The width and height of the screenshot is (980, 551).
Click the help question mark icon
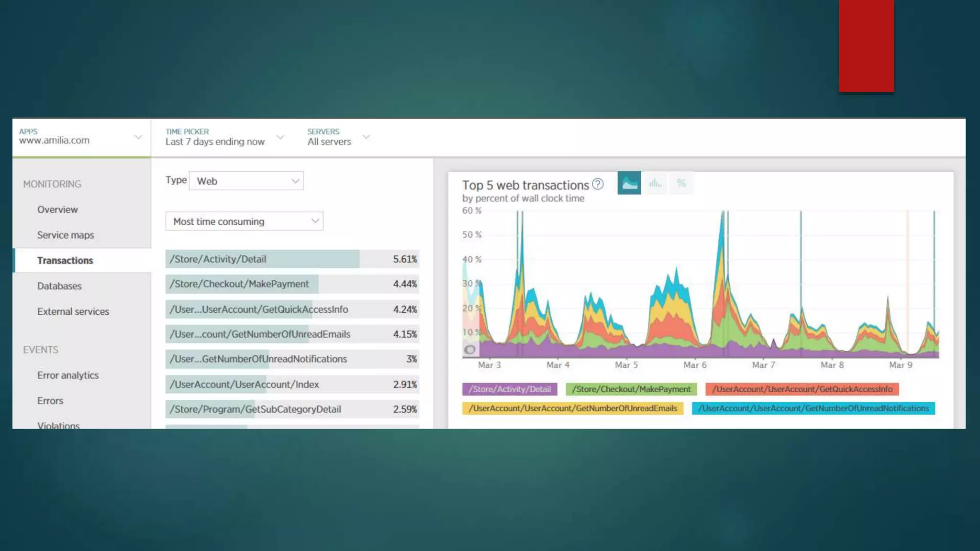[x=598, y=184]
